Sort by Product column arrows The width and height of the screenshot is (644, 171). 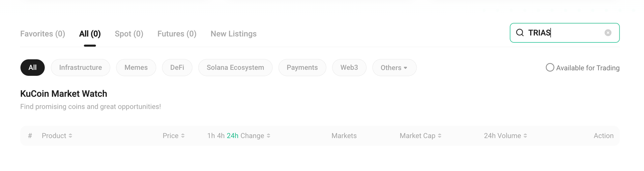[70, 136]
